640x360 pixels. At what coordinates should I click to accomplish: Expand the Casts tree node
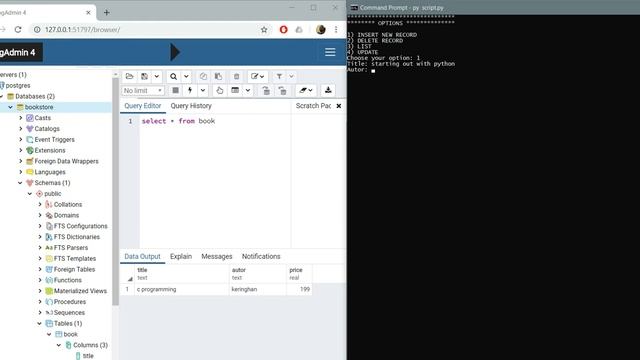21,118
